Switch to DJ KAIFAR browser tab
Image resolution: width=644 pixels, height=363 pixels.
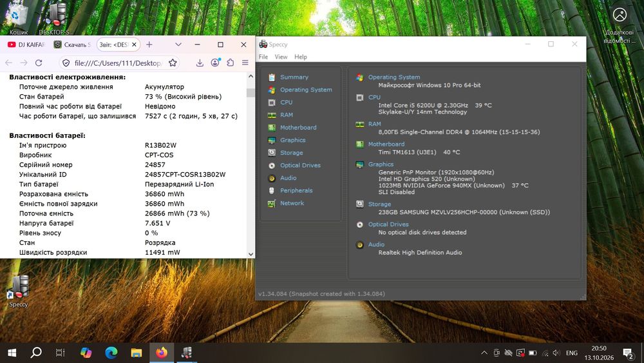click(26, 44)
